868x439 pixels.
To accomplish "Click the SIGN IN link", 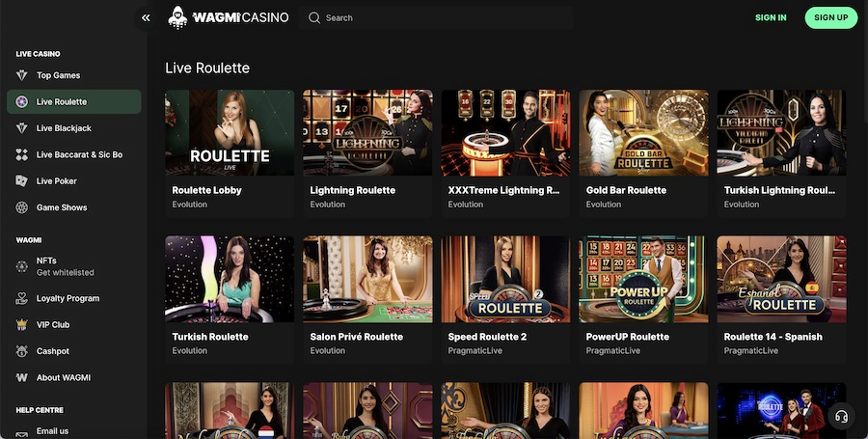I will [771, 17].
